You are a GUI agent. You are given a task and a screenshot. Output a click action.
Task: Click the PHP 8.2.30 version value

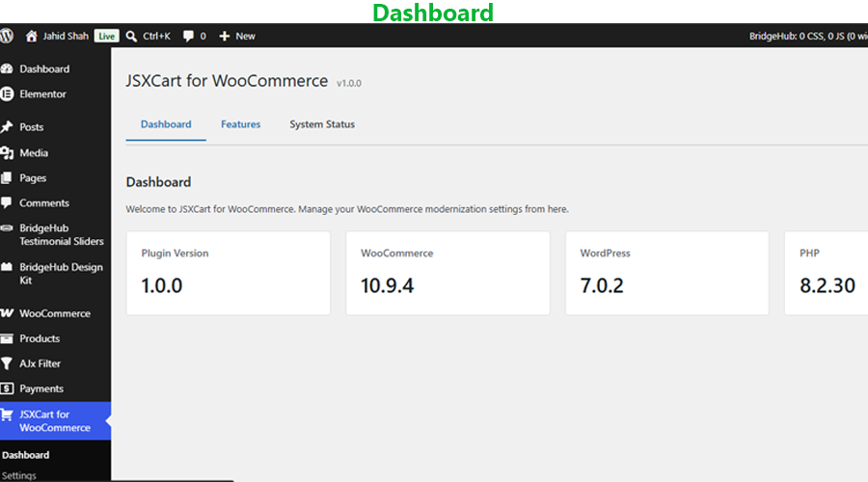(x=827, y=285)
